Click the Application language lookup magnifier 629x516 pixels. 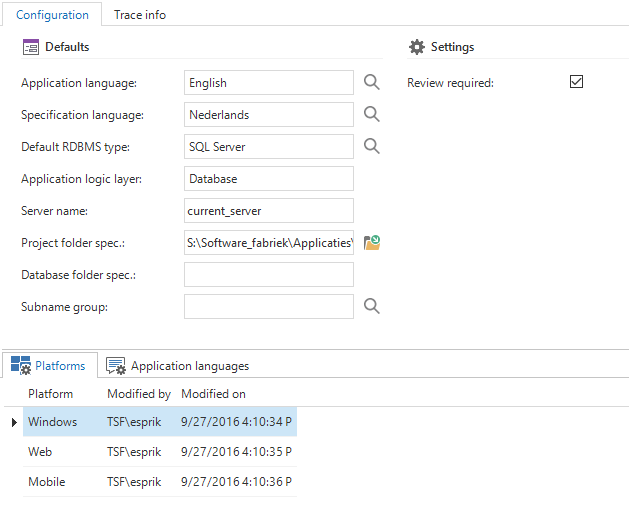coord(371,83)
